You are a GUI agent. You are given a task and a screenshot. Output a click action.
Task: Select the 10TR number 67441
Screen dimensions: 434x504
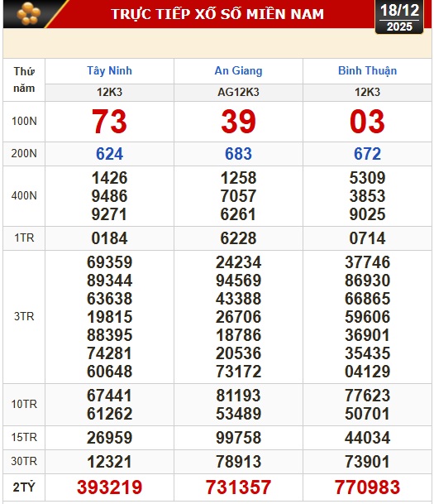point(109,396)
